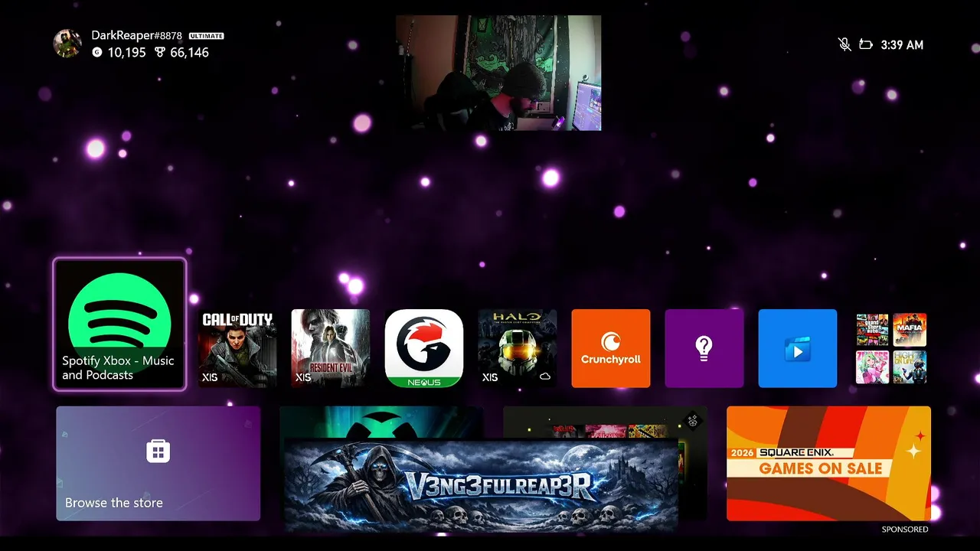Click the SPONSORED label
Screen dimensions: 980x551
pyautogui.click(x=905, y=530)
